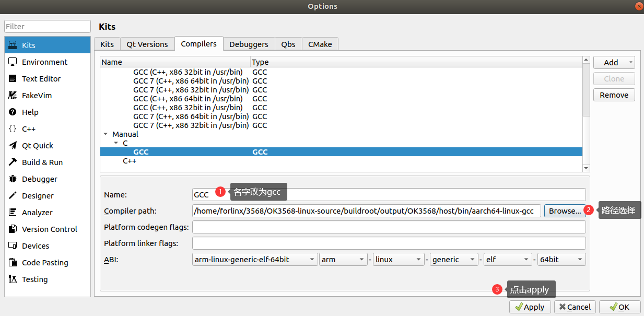The width and height of the screenshot is (644, 316).
Task: Switch to the Qt Versions tab
Action: coord(147,44)
